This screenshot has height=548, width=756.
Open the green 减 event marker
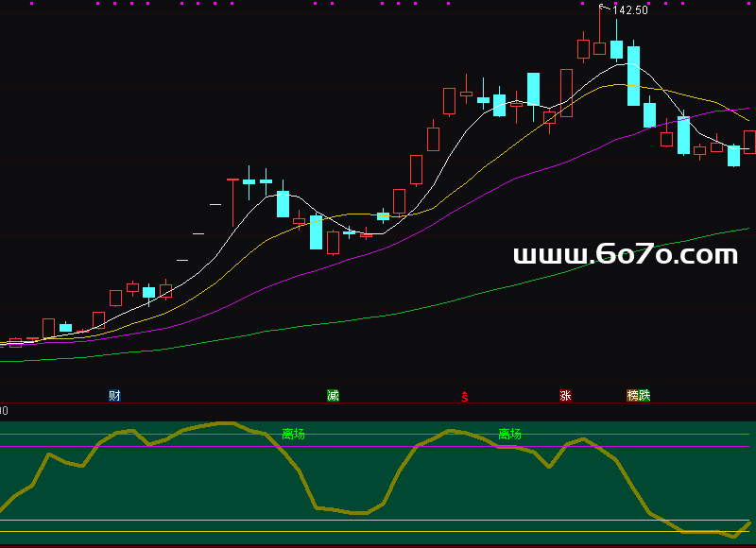[333, 395]
